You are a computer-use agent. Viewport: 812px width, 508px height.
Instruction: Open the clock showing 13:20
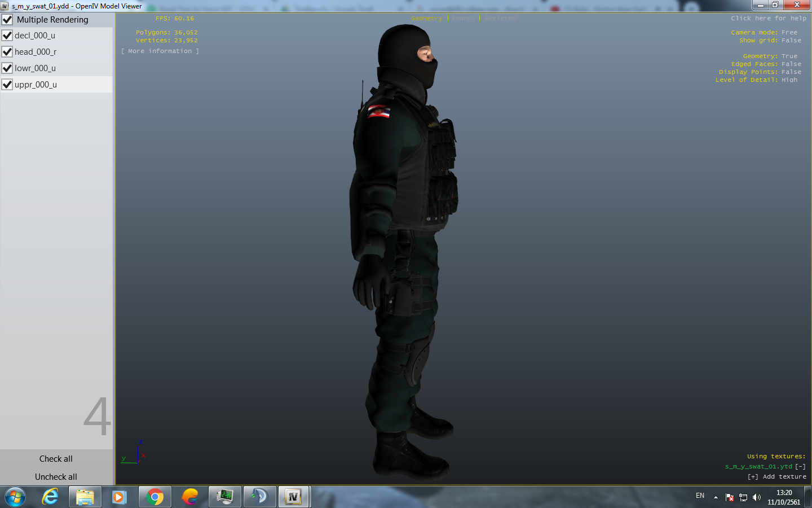pyautogui.click(x=784, y=497)
